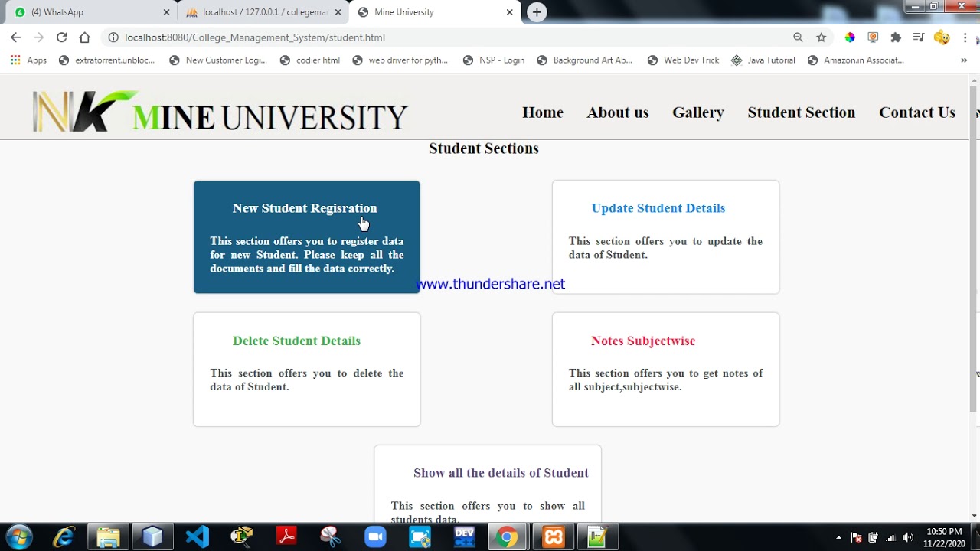Open Adobe Reader on taskbar
Screen dimensions: 980x551
pyautogui.click(x=286, y=536)
